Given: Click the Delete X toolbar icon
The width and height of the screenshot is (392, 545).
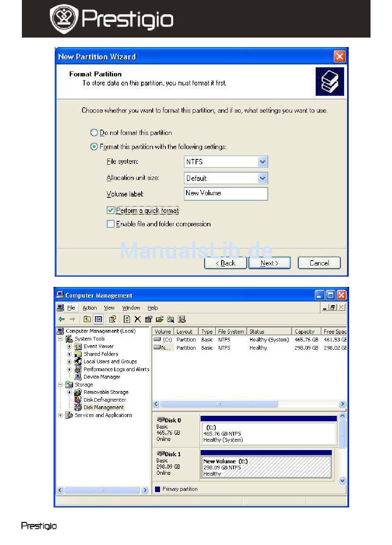Looking at the screenshot, I should pos(137,319).
